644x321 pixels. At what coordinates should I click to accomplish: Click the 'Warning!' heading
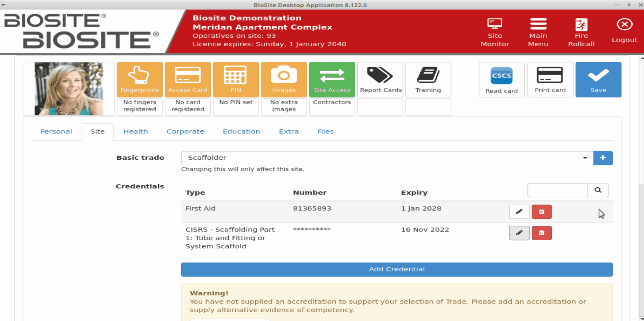209,293
